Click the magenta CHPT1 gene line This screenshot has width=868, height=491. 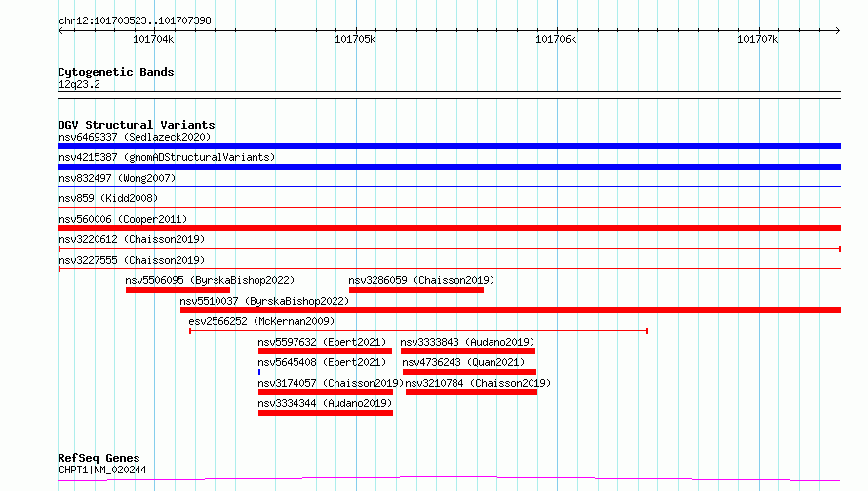click(449, 479)
